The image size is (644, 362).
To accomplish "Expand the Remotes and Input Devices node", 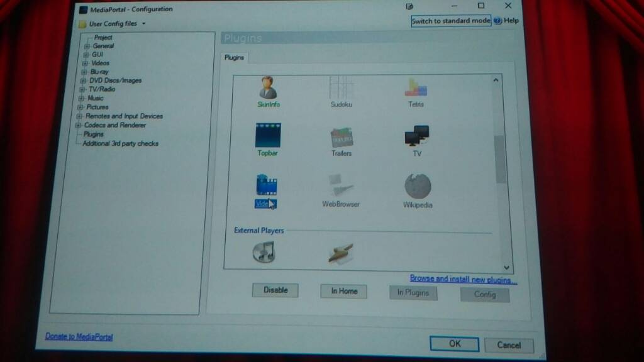I will click(x=79, y=116).
